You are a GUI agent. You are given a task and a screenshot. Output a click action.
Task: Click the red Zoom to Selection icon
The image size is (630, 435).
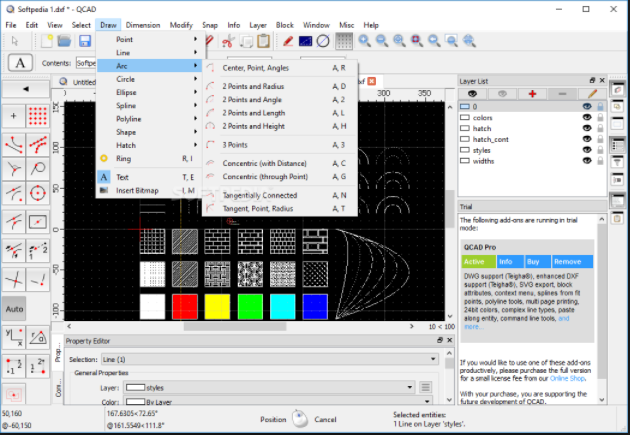416,41
